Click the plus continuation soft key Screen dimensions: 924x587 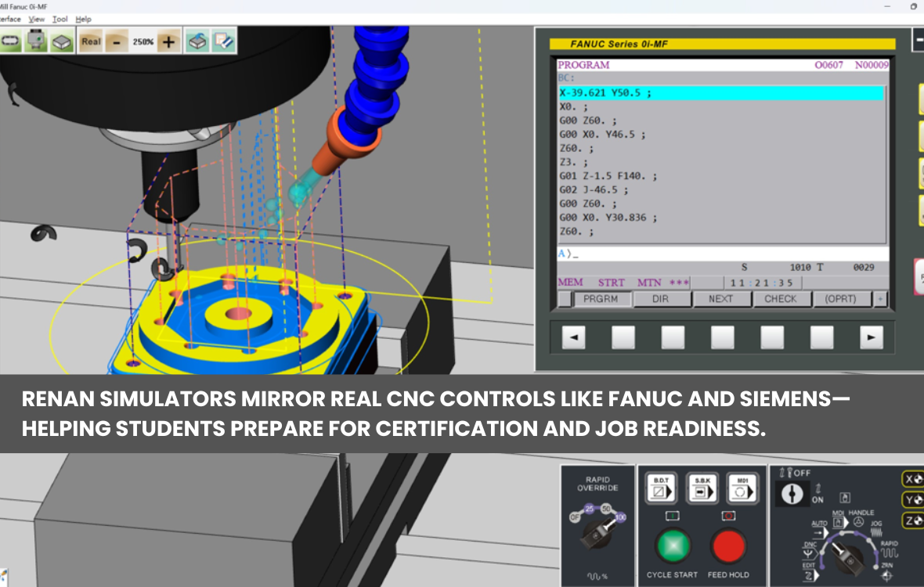(x=880, y=299)
